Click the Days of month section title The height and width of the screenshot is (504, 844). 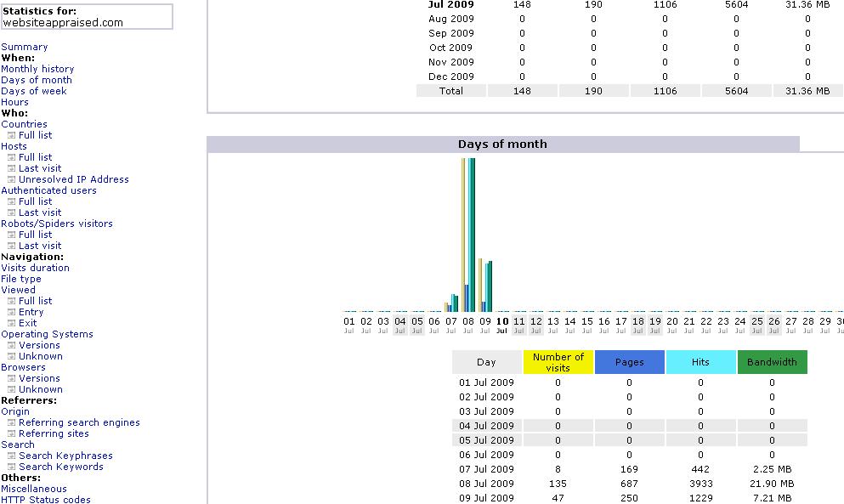pyautogui.click(x=502, y=144)
